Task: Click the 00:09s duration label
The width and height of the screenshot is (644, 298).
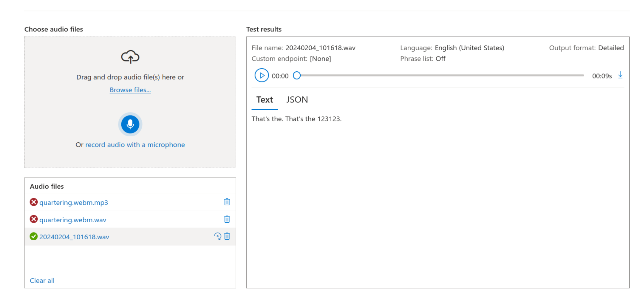Action: (602, 76)
